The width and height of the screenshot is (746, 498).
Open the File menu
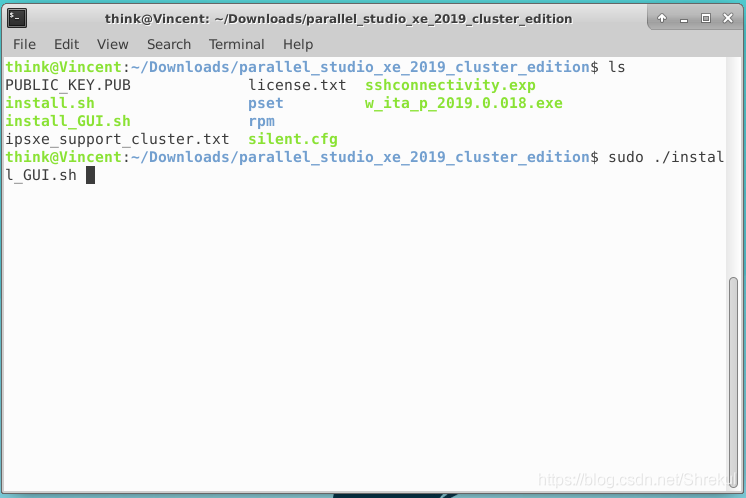pyautogui.click(x=24, y=44)
